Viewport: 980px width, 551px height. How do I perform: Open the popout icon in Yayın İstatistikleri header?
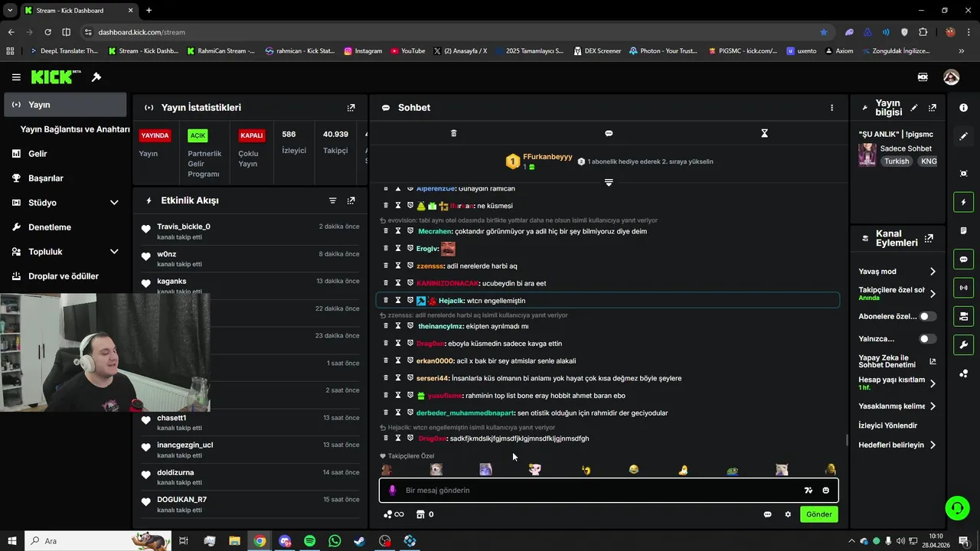[351, 108]
